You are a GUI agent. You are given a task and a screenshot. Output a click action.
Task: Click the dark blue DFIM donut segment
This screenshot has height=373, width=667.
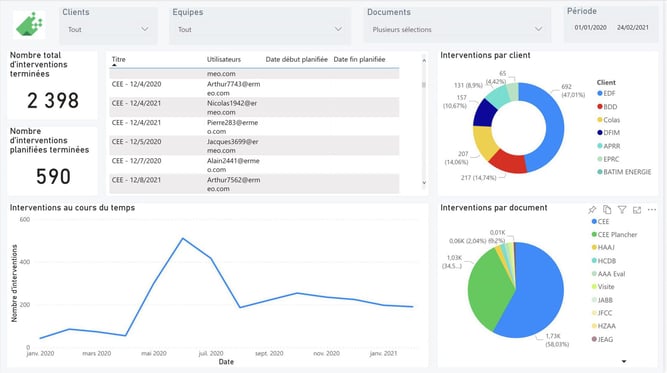pyautogui.click(x=485, y=113)
